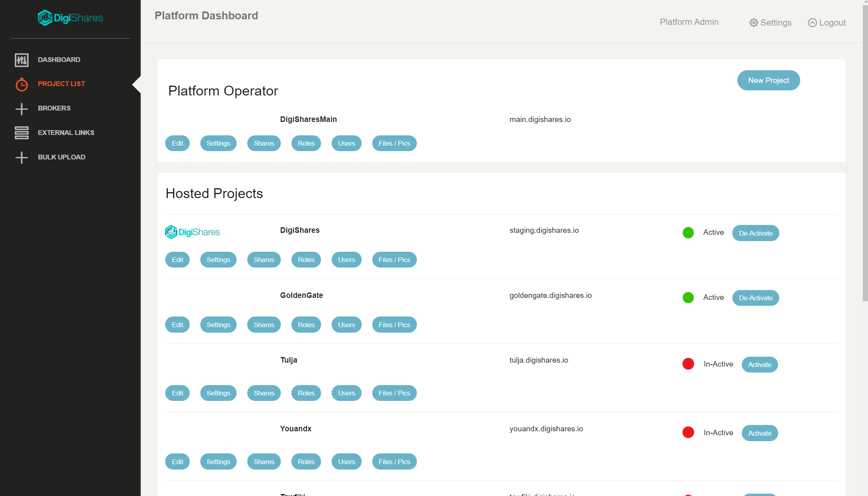View Shares for DigiShares staging project
This screenshot has width=868, height=496.
coord(264,260)
